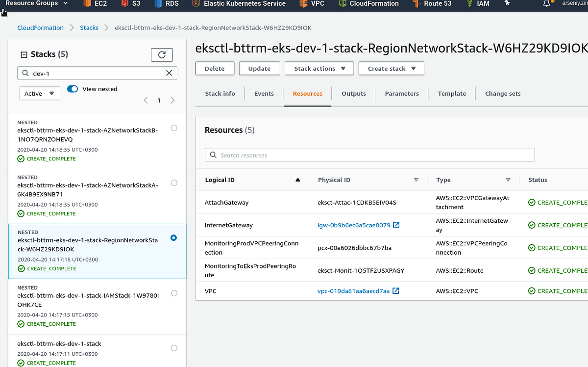This screenshot has height=367, width=588.
Task: Open the notifications bell
Action: (546, 4)
